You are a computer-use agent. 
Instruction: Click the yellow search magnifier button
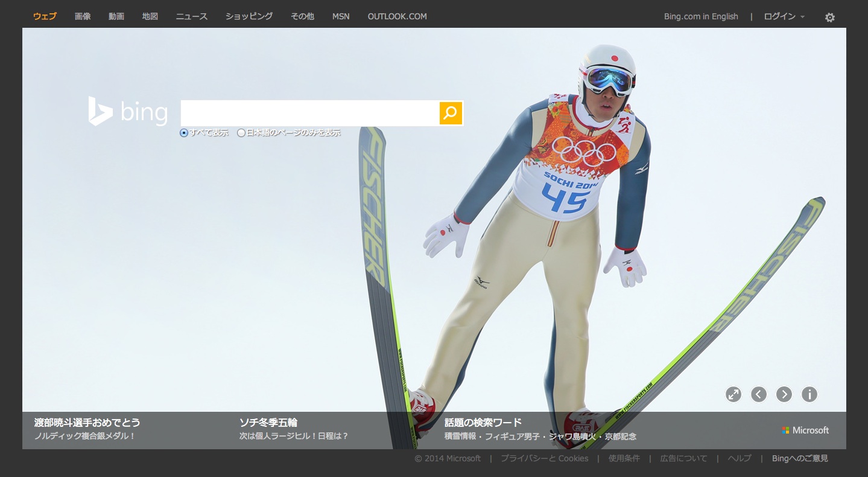click(451, 113)
